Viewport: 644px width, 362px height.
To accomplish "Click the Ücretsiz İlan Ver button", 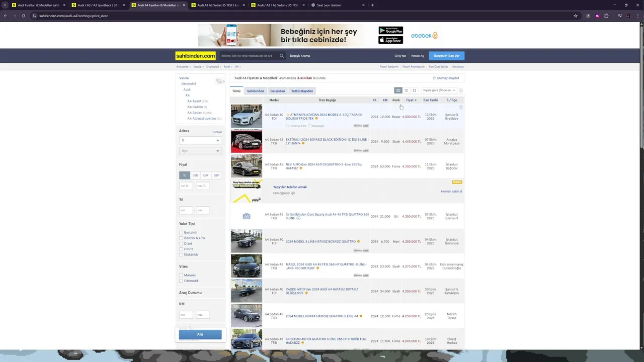I will [x=447, y=56].
